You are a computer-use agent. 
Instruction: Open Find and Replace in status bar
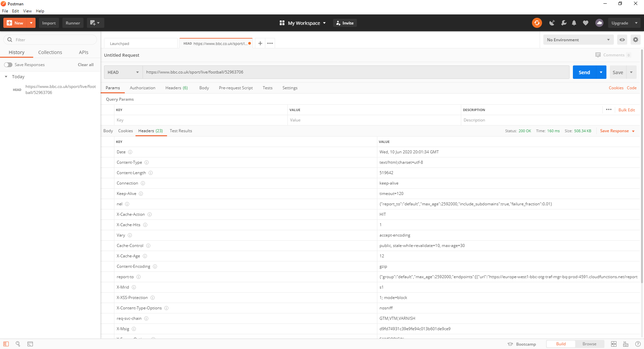point(18,344)
